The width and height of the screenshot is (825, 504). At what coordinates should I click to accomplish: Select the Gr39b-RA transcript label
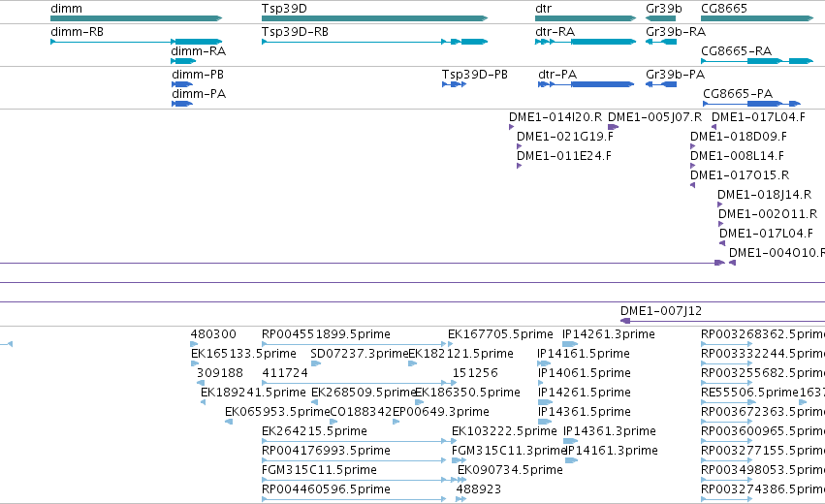(676, 32)
